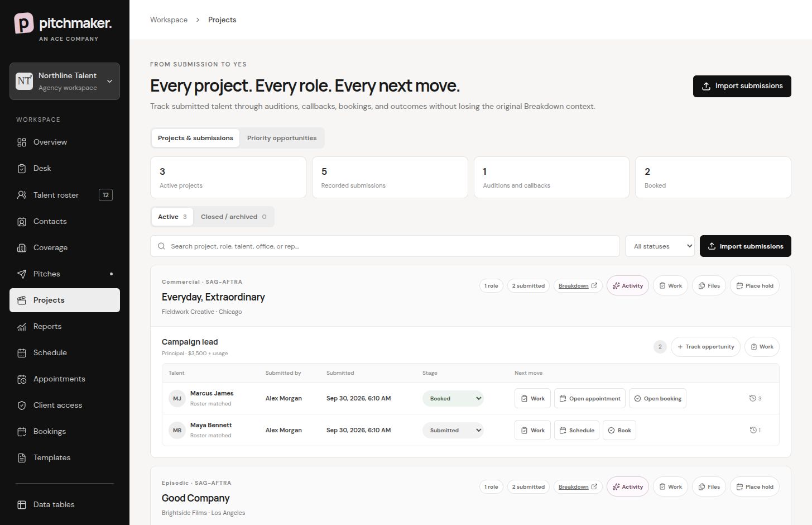Click Import submissions beside status filter
The width and height of the screenshot is (812, 525).
(x=746, y=246)
